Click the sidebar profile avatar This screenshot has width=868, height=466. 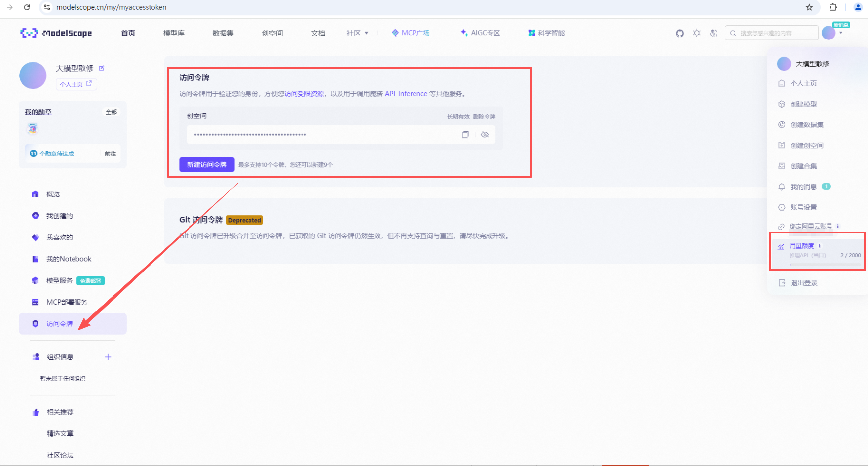tap(33, 76)
